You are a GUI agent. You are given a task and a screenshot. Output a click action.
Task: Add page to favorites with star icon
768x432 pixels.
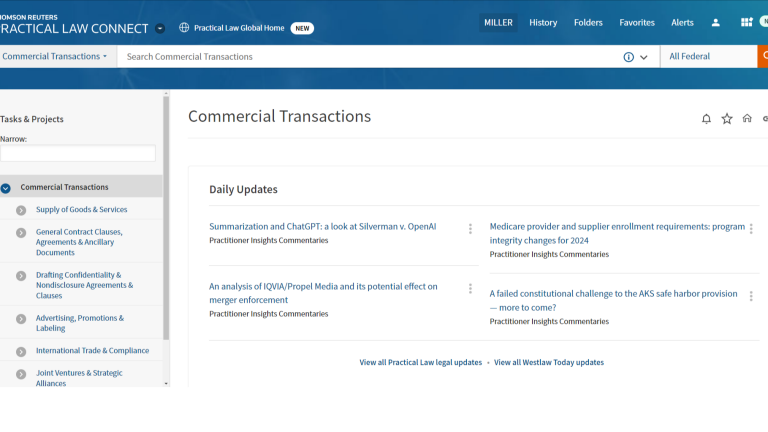[727, 119]
